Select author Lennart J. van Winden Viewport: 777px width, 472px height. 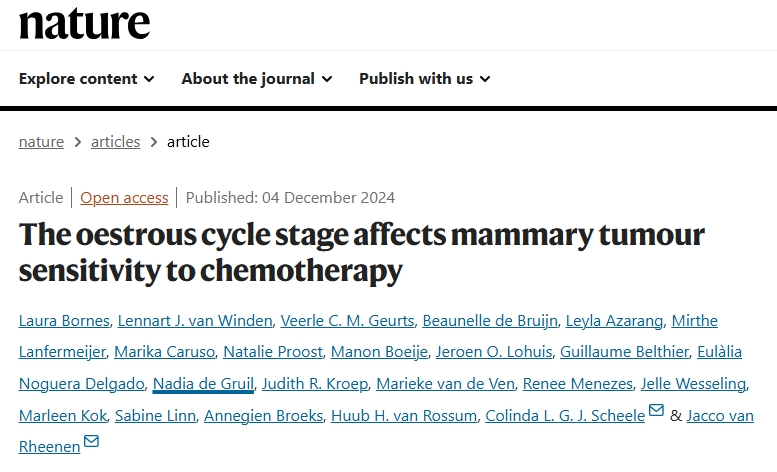click(x=194, y=321)
